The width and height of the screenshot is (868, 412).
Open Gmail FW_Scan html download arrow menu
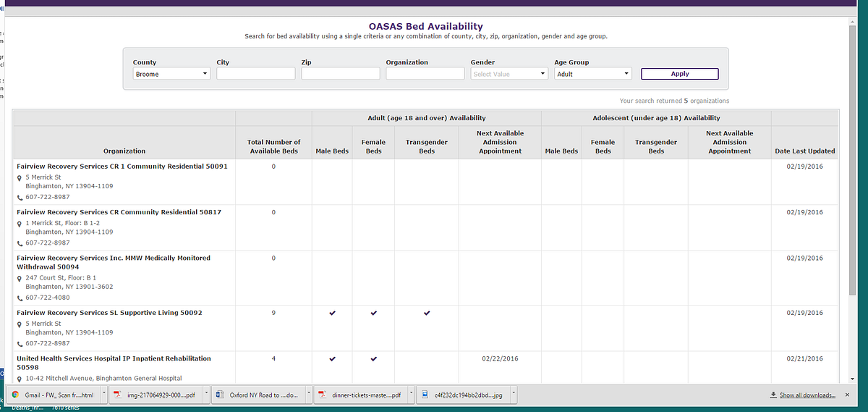[x=103, y=395]
